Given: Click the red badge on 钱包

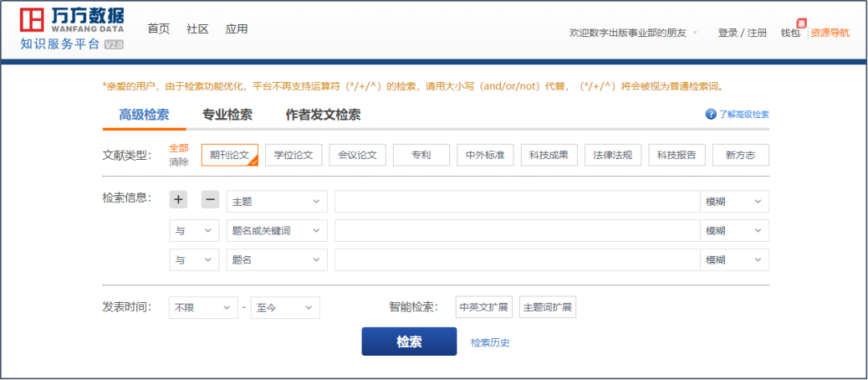Looking at the screenshot, I should coord(801,23).
